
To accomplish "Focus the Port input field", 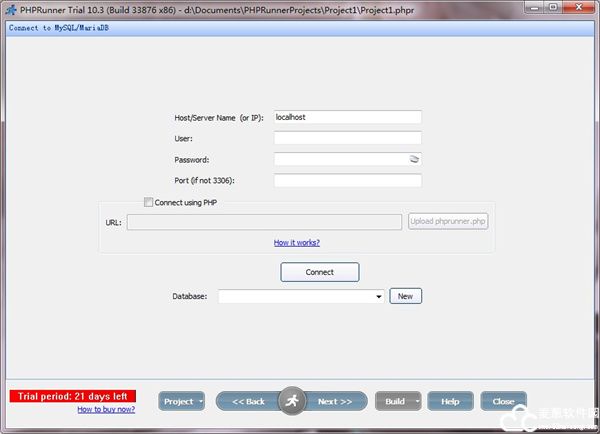I will (347, 180).
